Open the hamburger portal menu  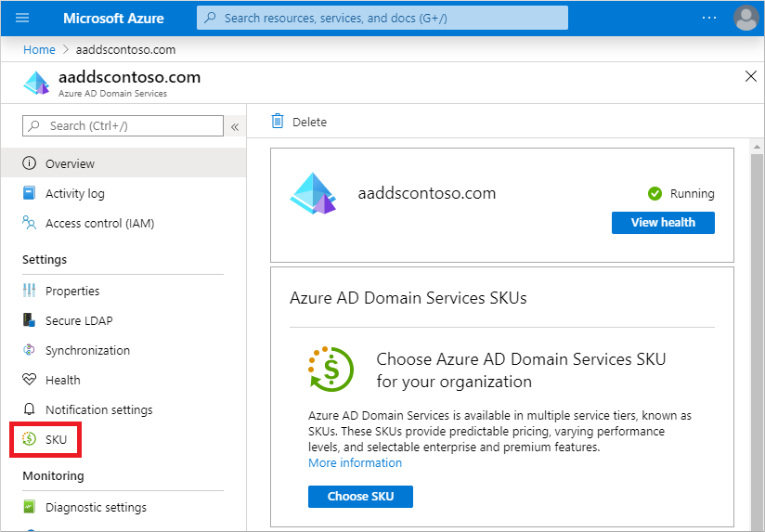pyautogui.click(x=23, y=18)
